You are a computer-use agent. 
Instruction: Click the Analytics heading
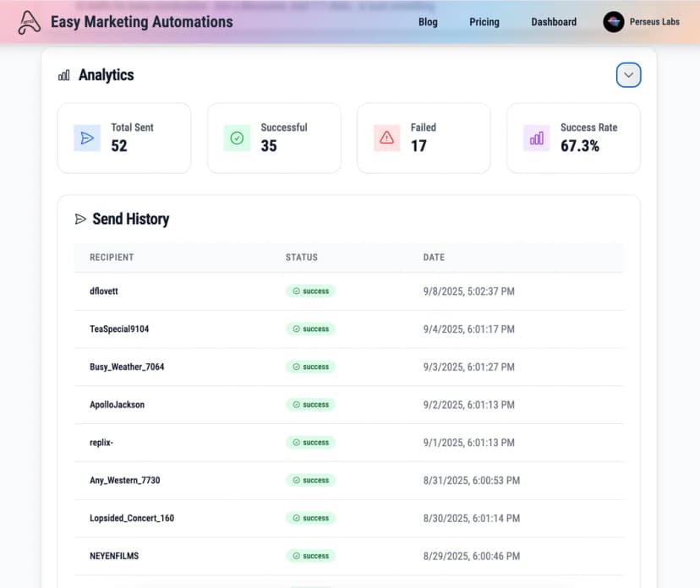(107, 75)
